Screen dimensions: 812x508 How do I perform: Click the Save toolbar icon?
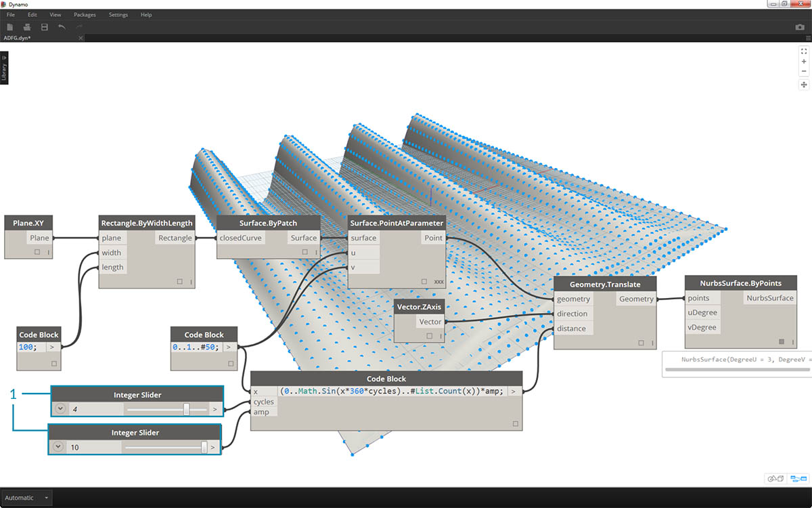pos(45,27)
